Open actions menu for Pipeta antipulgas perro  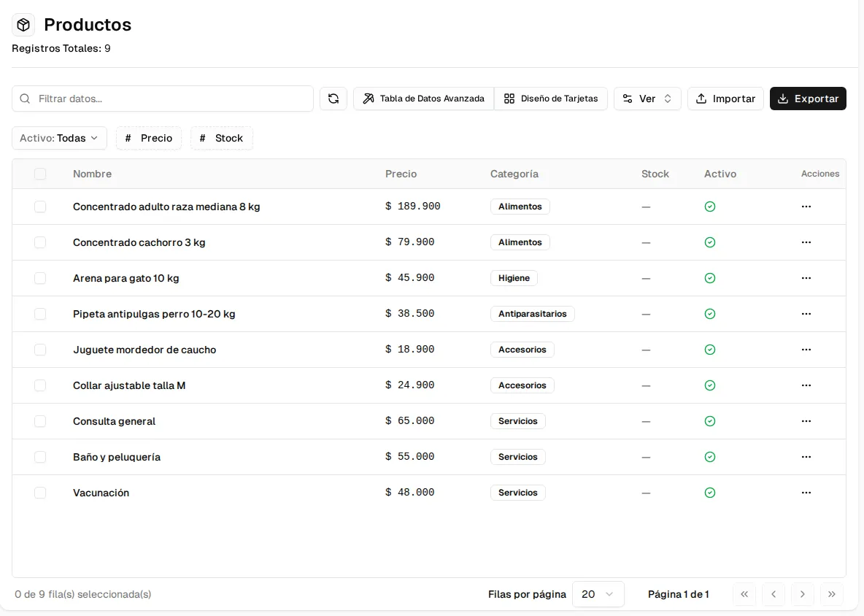click(x=806, y=314)
